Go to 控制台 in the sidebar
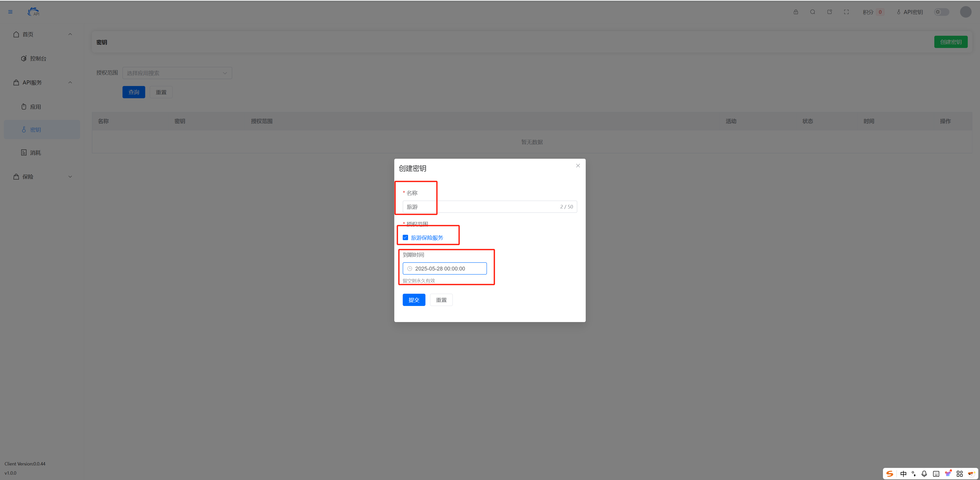The height and width of the screenshot is (480, 980). click(38, 59)
